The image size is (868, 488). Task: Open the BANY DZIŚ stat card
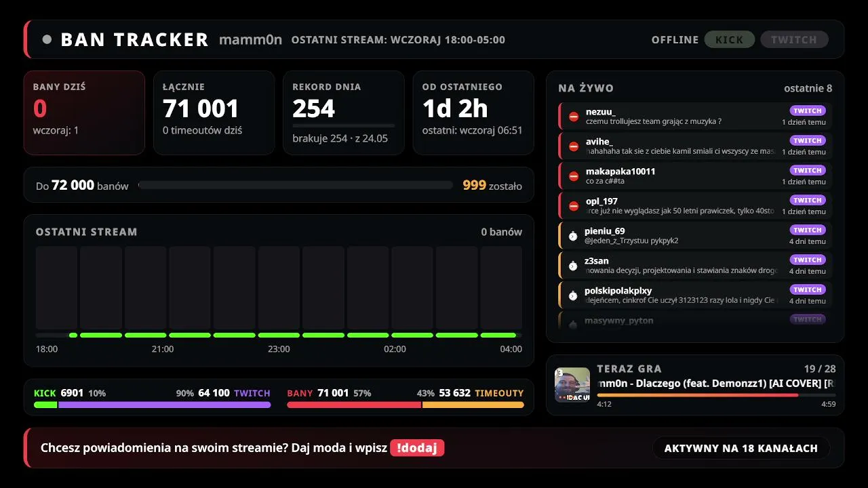84,113
